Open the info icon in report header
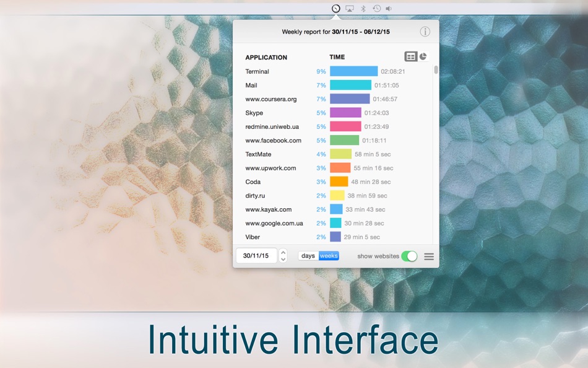588x368 pixels. click(425, 32)
